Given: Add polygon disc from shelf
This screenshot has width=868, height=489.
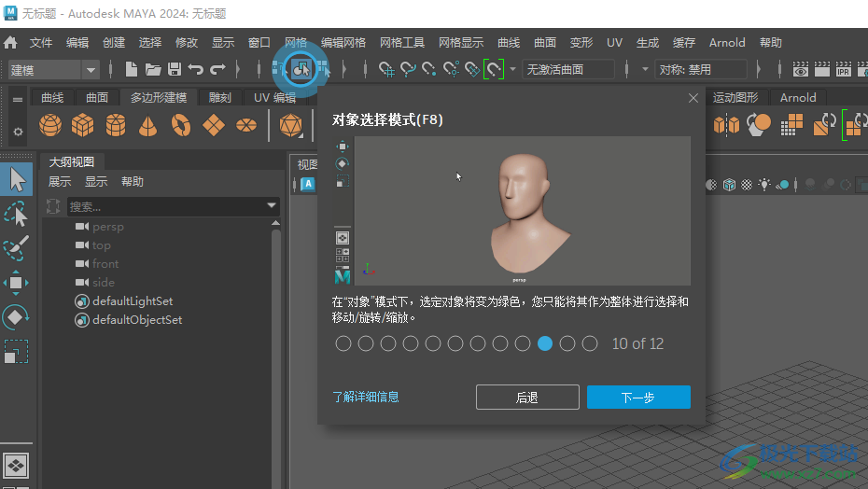Looking at the screenshot, I should tap(246, 126).
